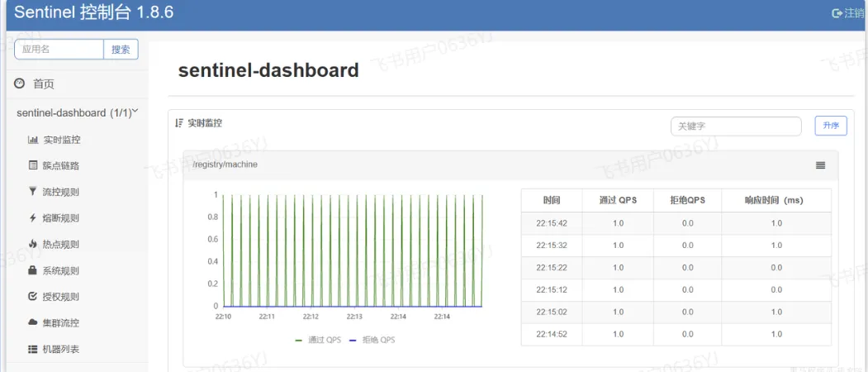Image resolution: width=868 pixels, height=372 pixels.
Task: Select the 22:15:32 table row time
Action: tap(552, 245)
